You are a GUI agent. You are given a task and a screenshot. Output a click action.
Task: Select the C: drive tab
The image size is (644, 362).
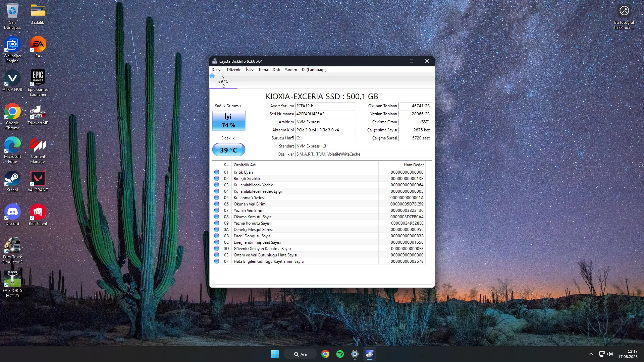223,81
